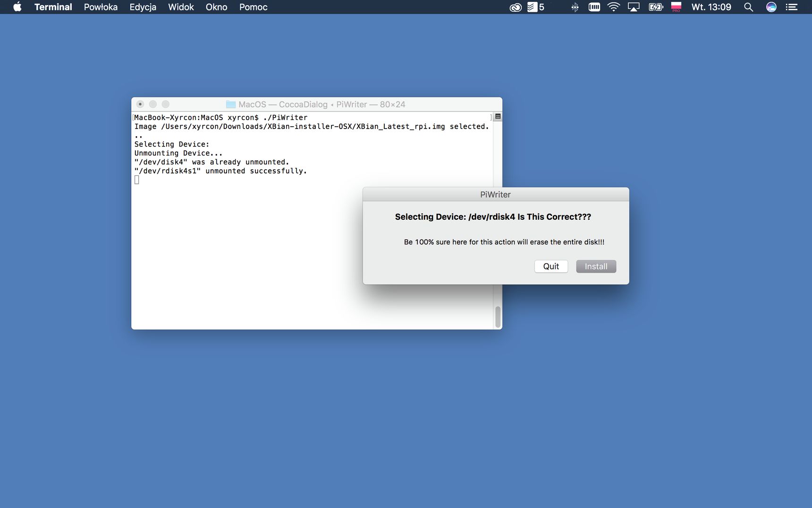Click Terminal's greyed zoom button
Image resolution: width=812 pixels, height=508 pixels.
pyautogui.click(x=165, y=104)
